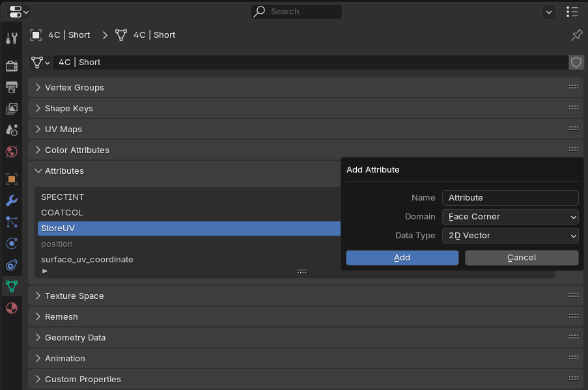Open the Material properties tab

[x=12, y=308]
